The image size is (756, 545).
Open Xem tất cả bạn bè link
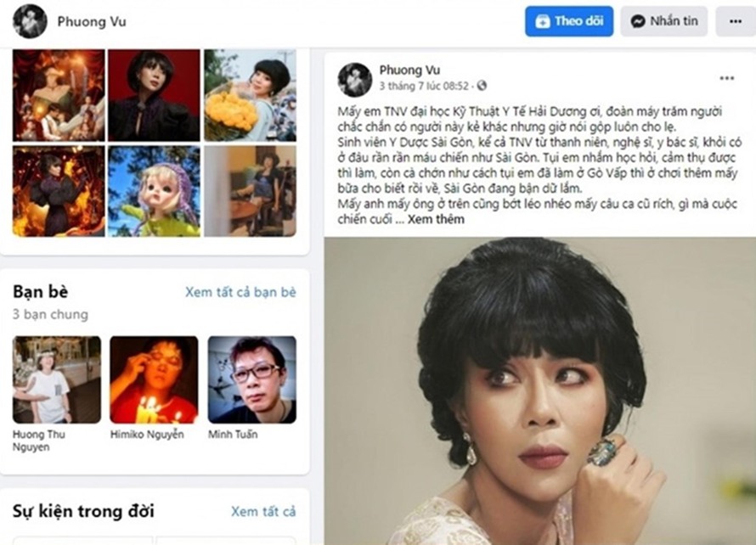240,292
